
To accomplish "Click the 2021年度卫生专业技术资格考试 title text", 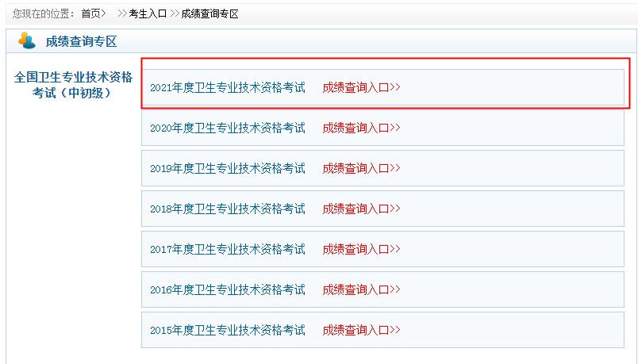I will pos(228,87).
